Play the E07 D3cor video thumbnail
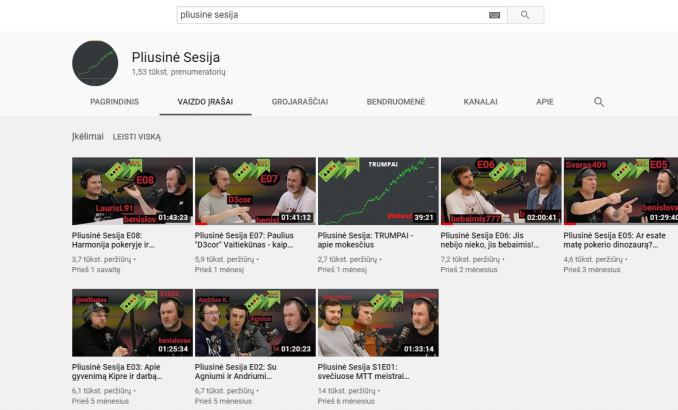The image size is (678, 410). pyautogui.click(x=255, y=191)
